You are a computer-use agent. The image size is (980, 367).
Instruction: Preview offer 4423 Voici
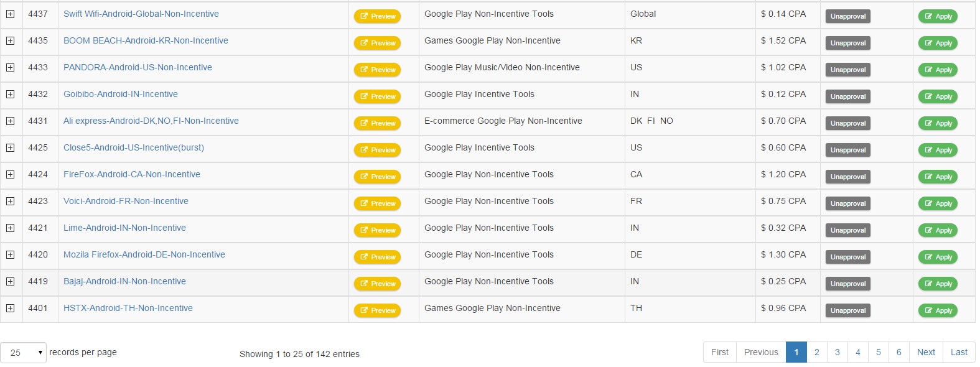(x=377, y=203)
